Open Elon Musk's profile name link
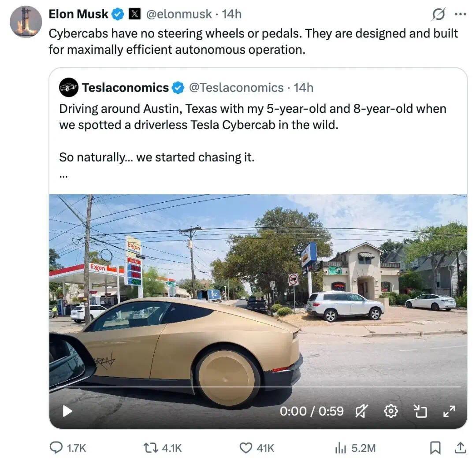The height and width of the screenshot is (464, 476). coord(78,14)
